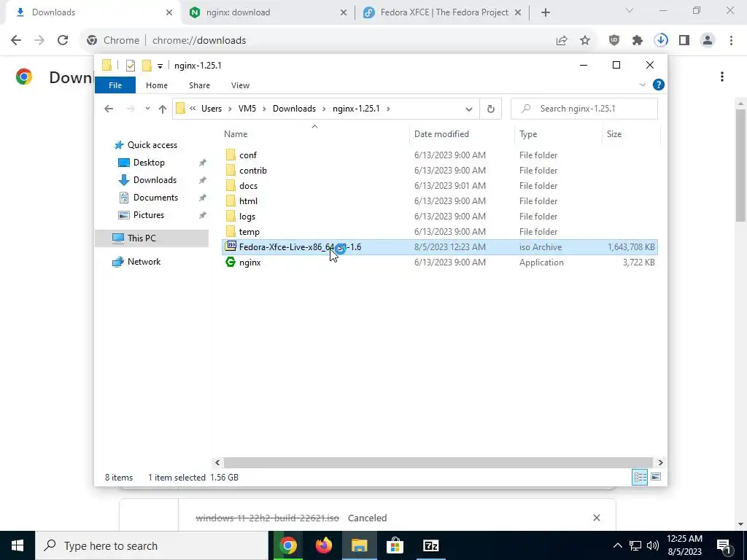Click the nginx application icon
Screen dimensions: 747x560
click(231, 262)
